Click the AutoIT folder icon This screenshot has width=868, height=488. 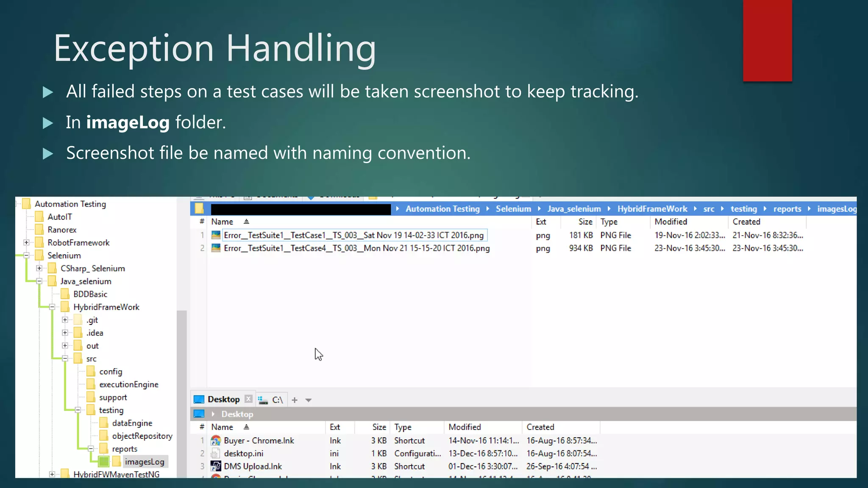(39, 217)
